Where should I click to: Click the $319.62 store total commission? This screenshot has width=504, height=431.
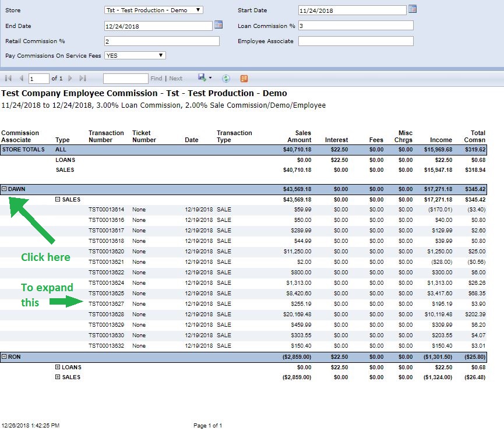coord(475,150)
